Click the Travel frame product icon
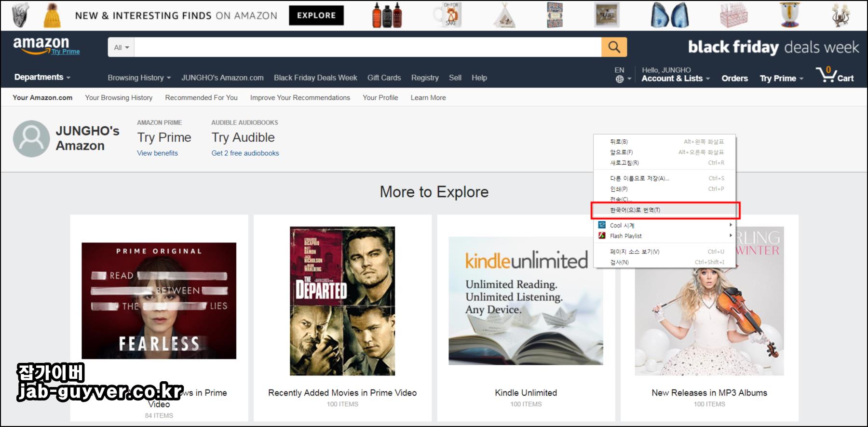This screenshot has width=868, height=427. [607, 15]
